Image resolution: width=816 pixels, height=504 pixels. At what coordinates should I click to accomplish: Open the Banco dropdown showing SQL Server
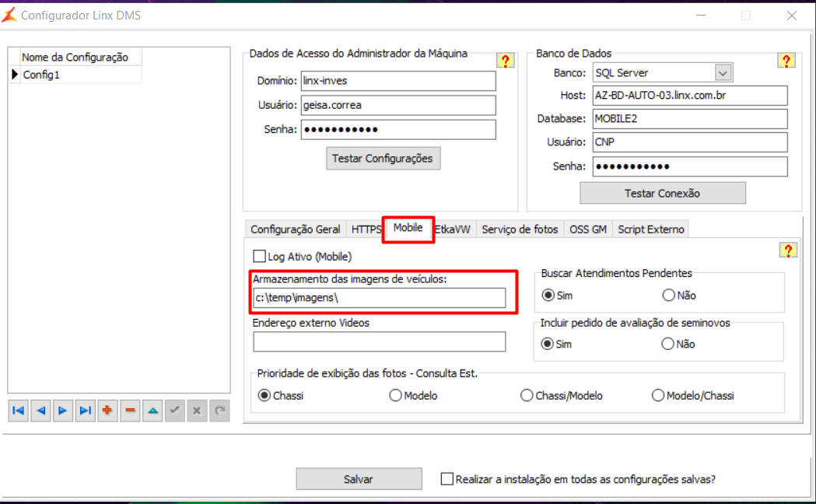pos(723,73)
